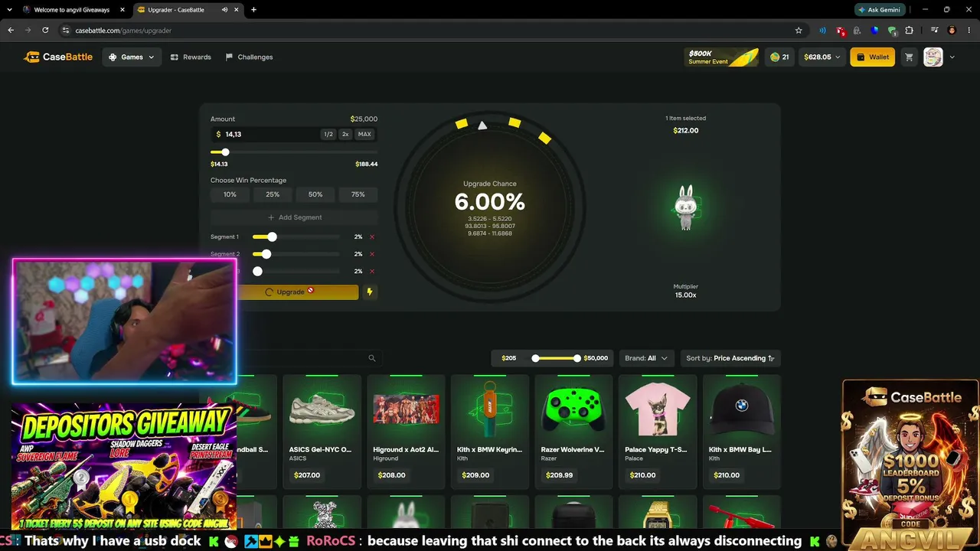Open the Challenges page

[250, 57]
